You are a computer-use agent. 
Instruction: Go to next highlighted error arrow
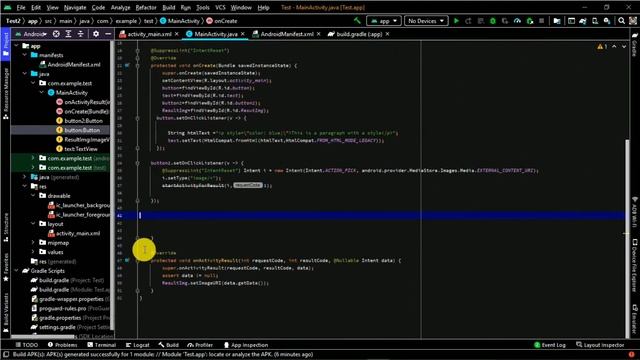coord(624,47)
